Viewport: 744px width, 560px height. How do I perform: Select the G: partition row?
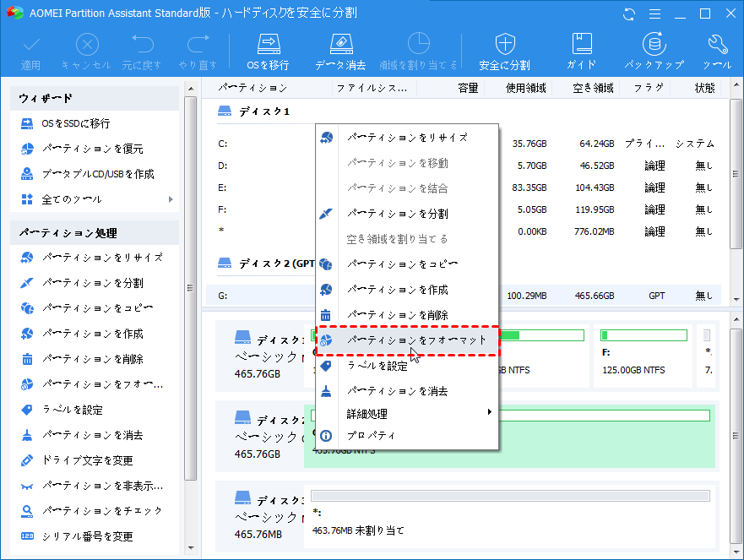tap(464, 296)
